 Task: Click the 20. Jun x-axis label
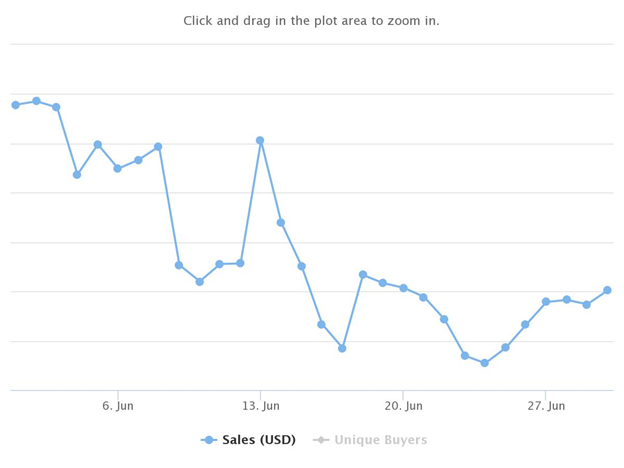pos(404,406)
